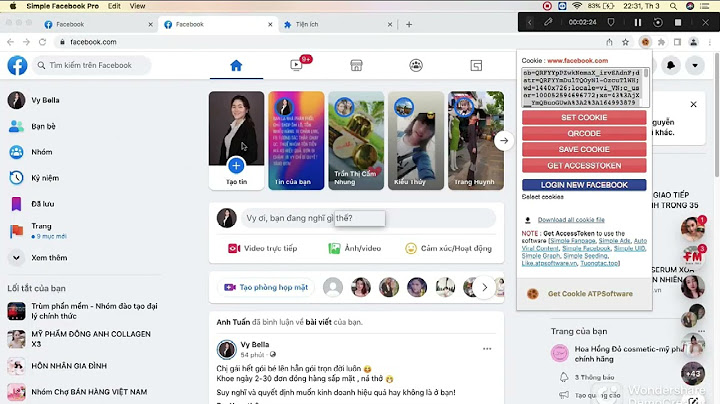720x404 pixels.
Task: Open browser extensions puzzle icon
Action: [661, 42]
